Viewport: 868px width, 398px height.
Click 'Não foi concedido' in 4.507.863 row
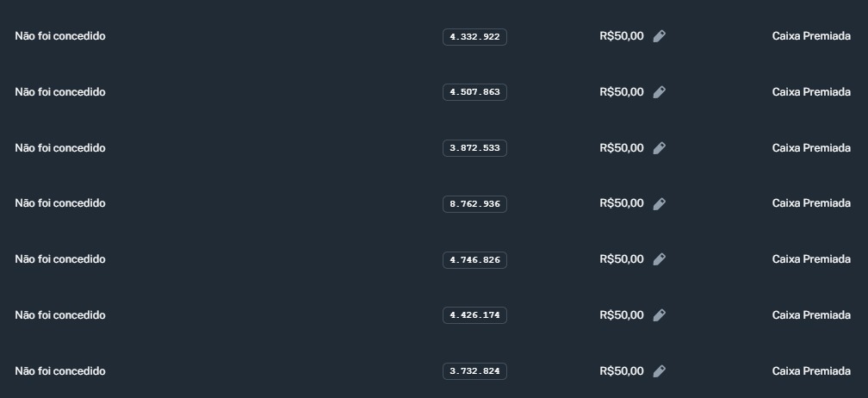[60, 92]
